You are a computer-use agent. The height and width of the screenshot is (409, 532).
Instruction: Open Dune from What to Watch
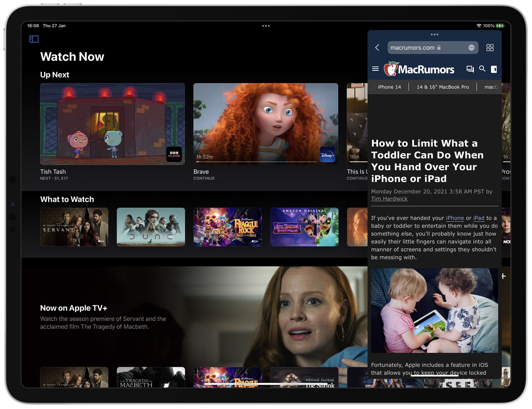(150, 227)
